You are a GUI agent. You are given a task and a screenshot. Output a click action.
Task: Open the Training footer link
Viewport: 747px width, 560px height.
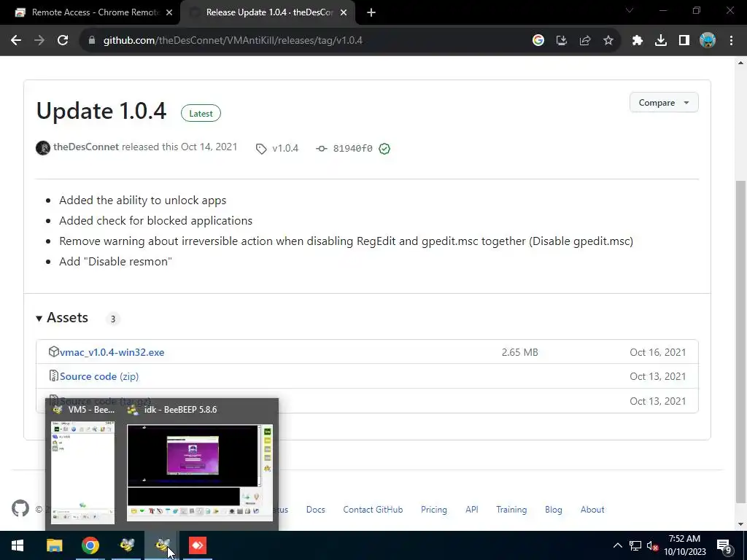[511, 510]
